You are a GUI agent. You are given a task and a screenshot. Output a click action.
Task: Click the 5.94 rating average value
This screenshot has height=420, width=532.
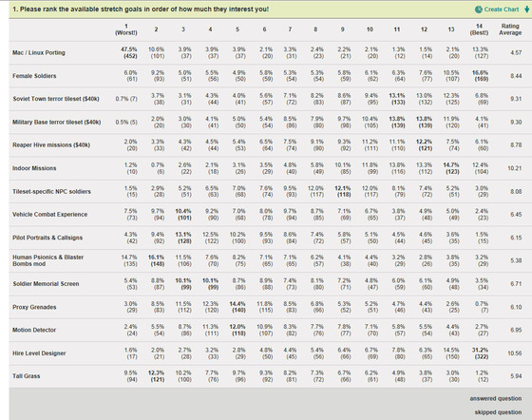tap(516, 376)
